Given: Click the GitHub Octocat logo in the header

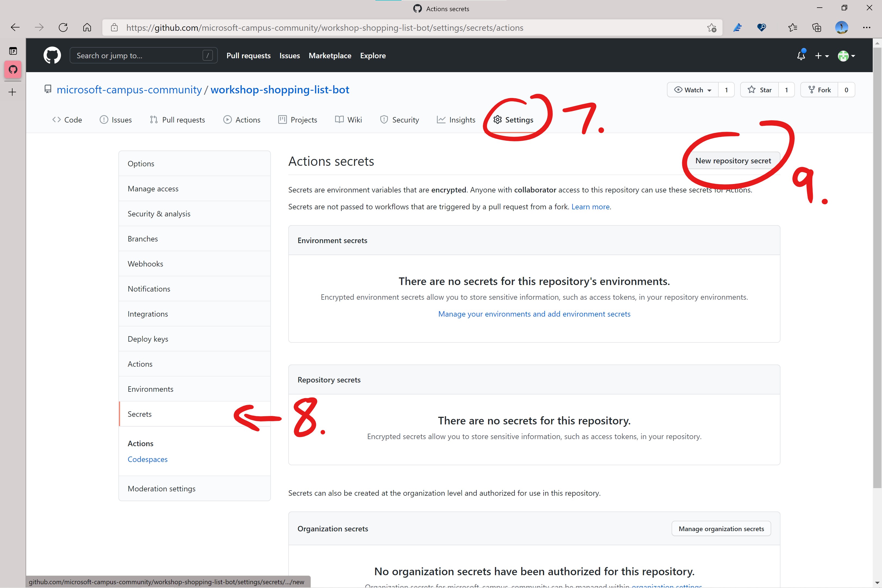Looking at the screenshot, I should click(52, 56).
